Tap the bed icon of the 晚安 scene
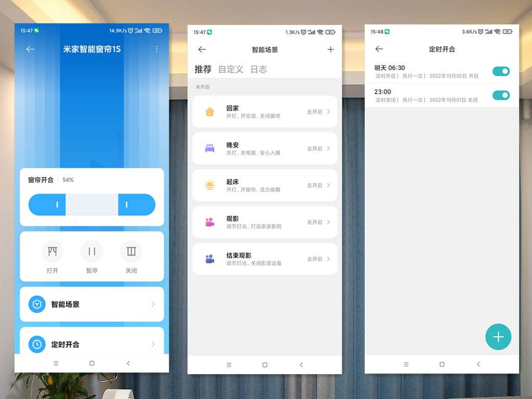The width and height of the screenshot is (532, 399). 208,148
